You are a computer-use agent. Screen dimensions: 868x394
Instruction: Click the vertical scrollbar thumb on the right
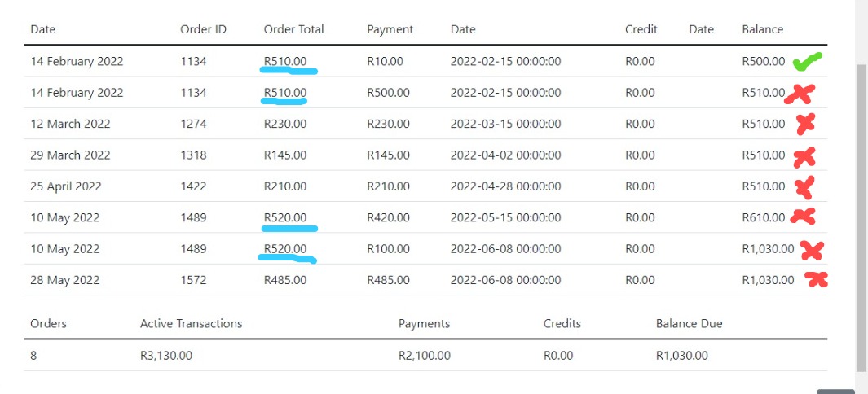[861, 216]
